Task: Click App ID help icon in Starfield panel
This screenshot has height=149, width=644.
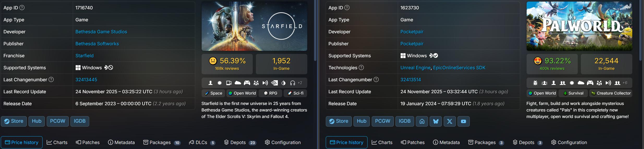Action: [22, 8]
